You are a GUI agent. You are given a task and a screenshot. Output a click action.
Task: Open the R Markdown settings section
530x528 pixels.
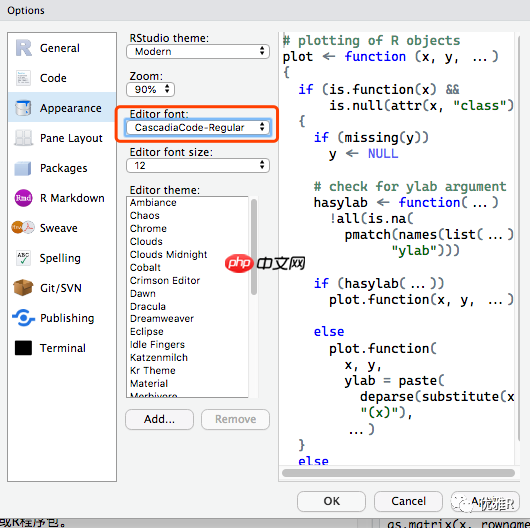[62, 198]
